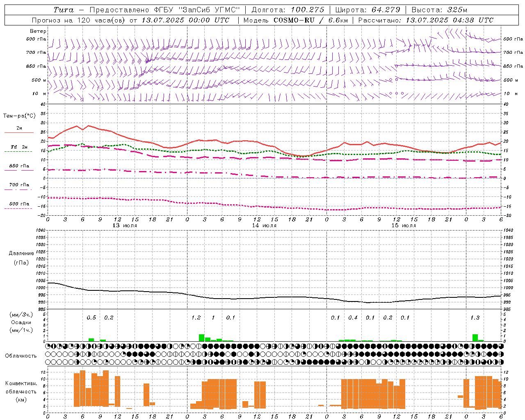Click the station name "Tura" in the header
The width and height of the screenshot is (525, 420).
coord(64,10)
